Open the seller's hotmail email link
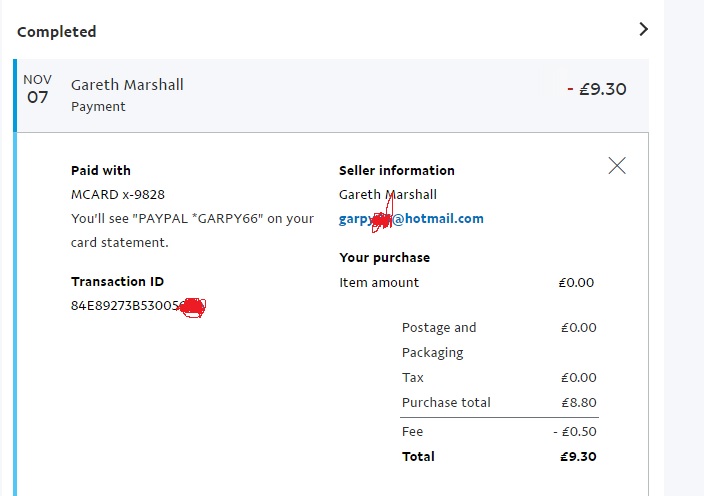The image size is (704, 496). point(411,218)
